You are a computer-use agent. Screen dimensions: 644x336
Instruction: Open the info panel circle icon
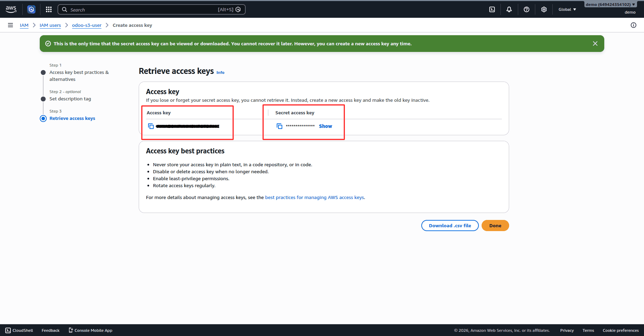click(634, 25)
